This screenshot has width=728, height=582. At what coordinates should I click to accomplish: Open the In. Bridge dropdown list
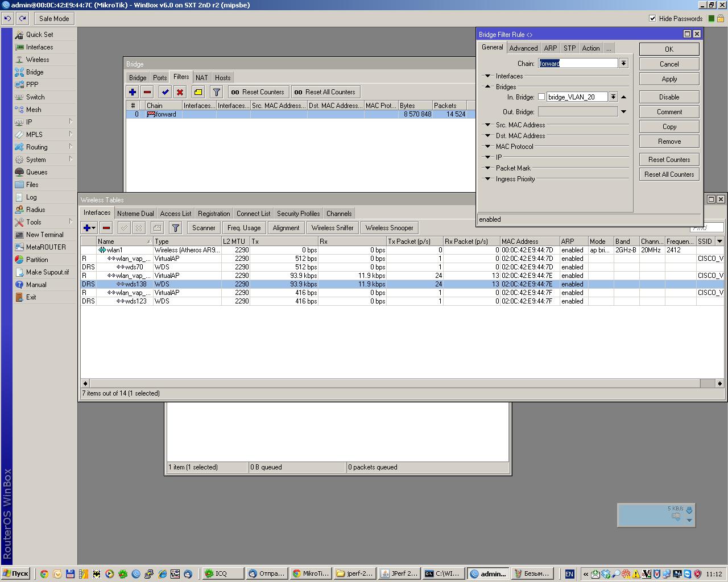(613, 97)
